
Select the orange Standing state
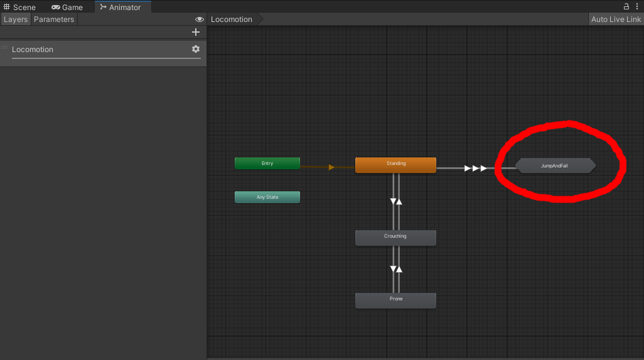coord(396,165)
